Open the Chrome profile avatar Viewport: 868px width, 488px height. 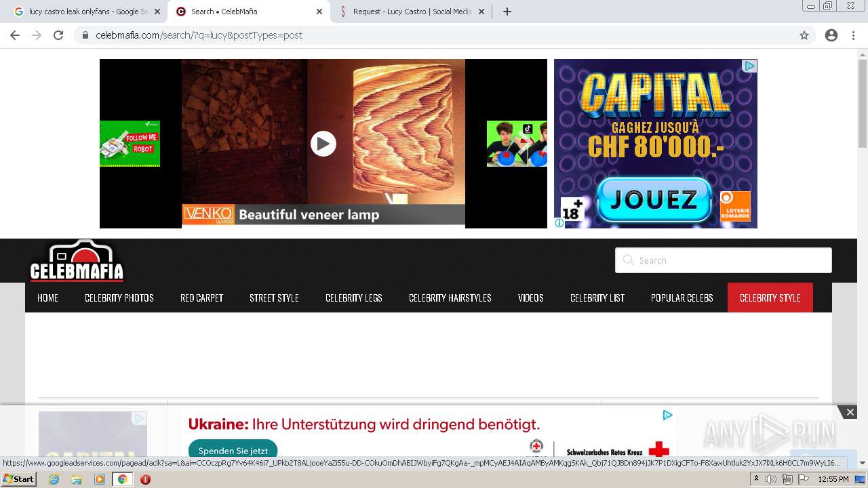tap(831, 35)
